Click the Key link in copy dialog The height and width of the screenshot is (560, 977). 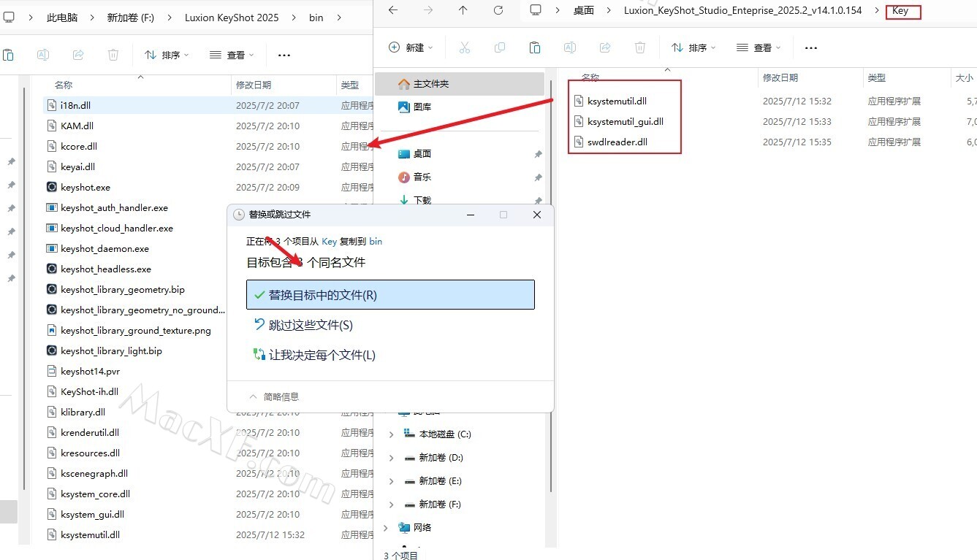pyautogui.click(x=330, y=241)
